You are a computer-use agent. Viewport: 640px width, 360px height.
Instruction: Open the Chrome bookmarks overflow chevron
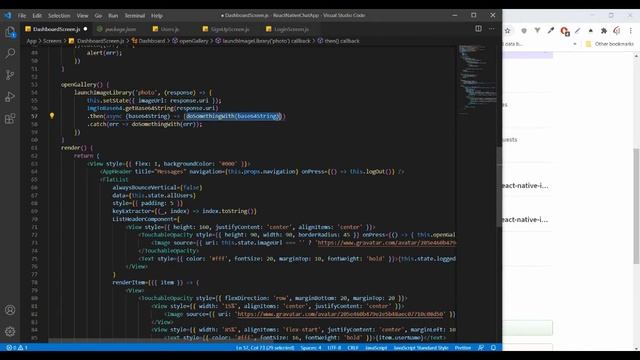[x=575, y=44]
